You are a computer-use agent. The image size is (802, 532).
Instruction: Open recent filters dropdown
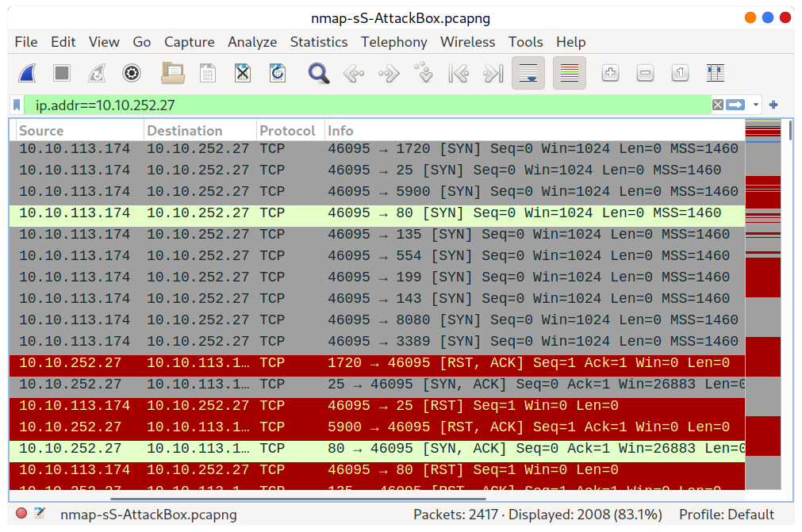755,105
